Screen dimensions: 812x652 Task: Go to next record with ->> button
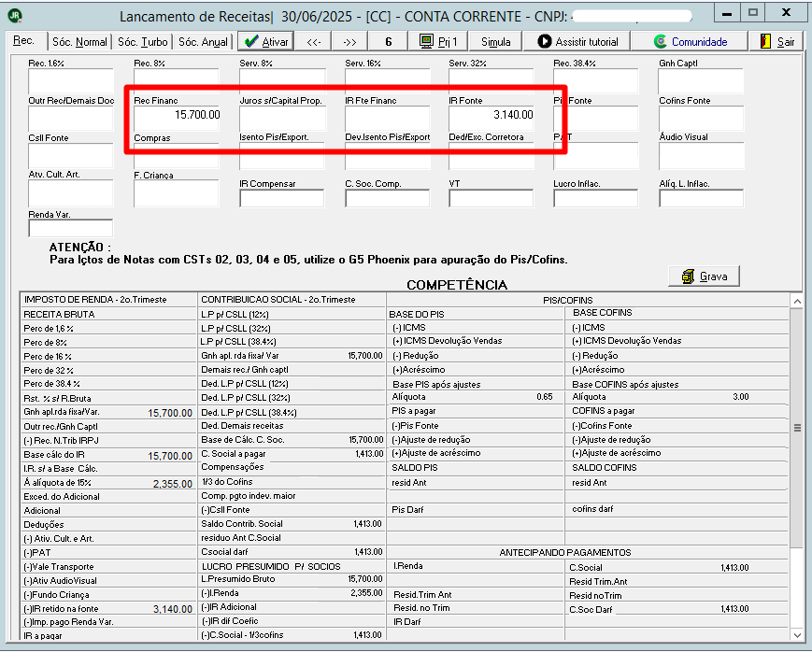pyautogui.click(x=350, y=42)
